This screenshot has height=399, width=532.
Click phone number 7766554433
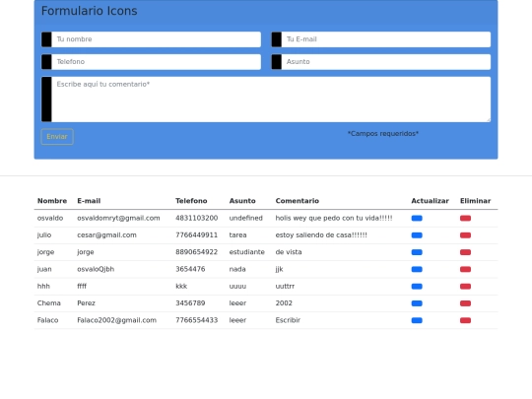pyautogui.click(x=196, y=320)
